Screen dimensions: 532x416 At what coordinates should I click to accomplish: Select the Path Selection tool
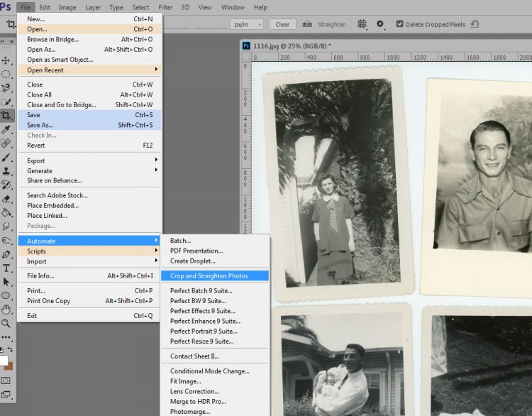click(6, 282)
